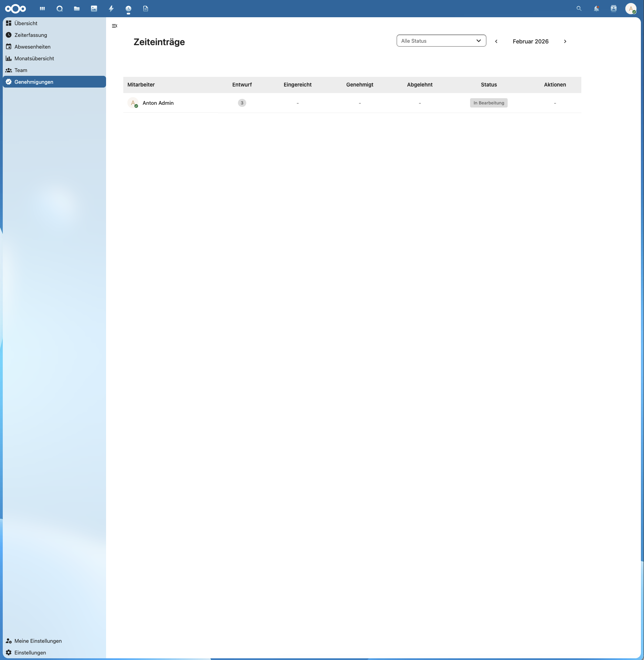
Task: Switch to the Team section
Action: [21, 70]
